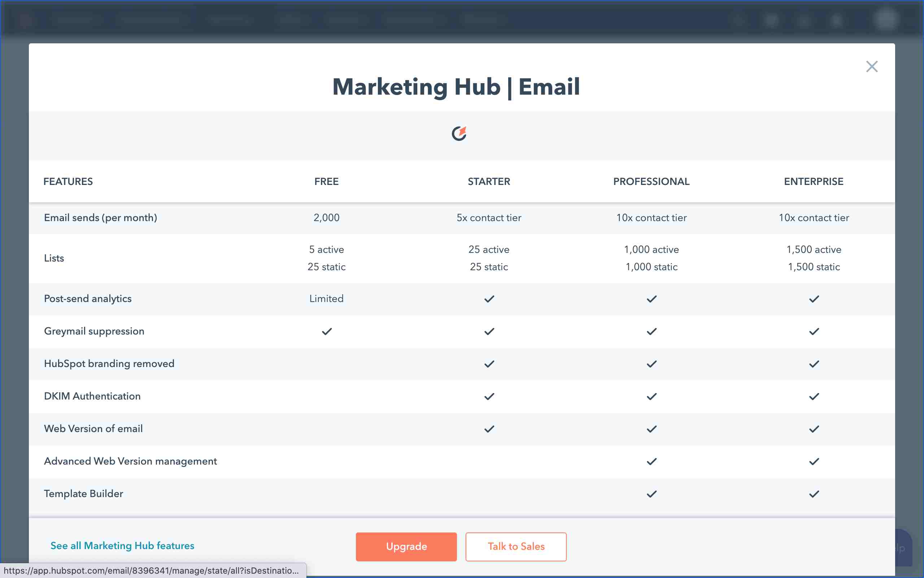Click the Advanced Web Version management label
924x578 pixels.
point(130,461)
